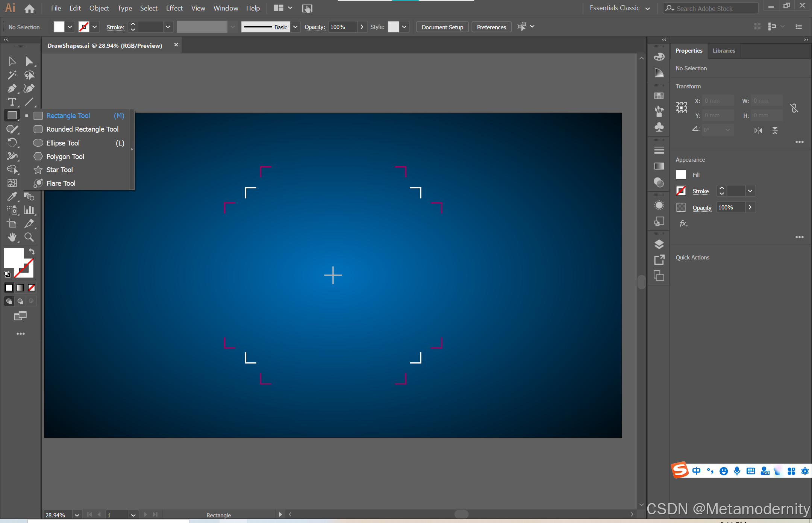Select the Pen tool
The width and height of the screenshot is (812, 523).
coord(12,88)
